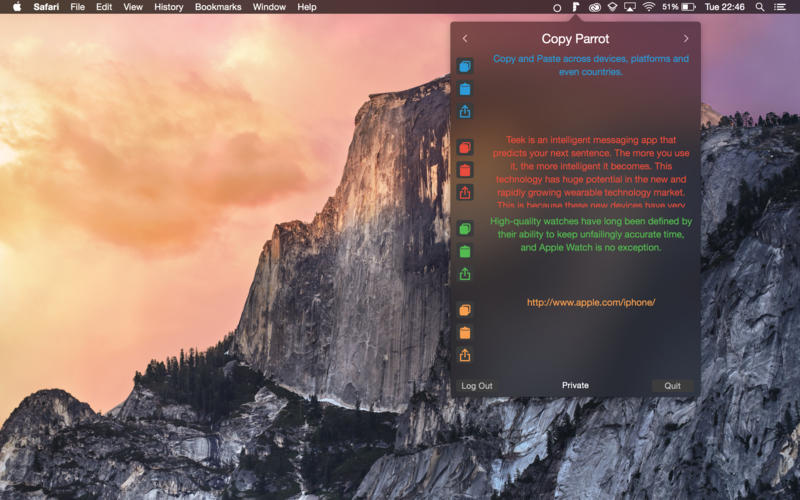Viewport: 800px width, 500px height.
Task: Open the Apple menu
Action: [x=17, y=7]
